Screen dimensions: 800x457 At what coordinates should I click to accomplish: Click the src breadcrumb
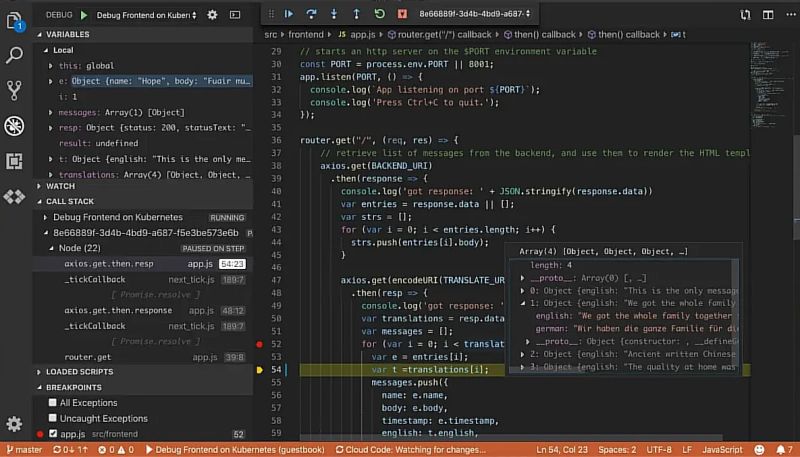click(270, 34)
